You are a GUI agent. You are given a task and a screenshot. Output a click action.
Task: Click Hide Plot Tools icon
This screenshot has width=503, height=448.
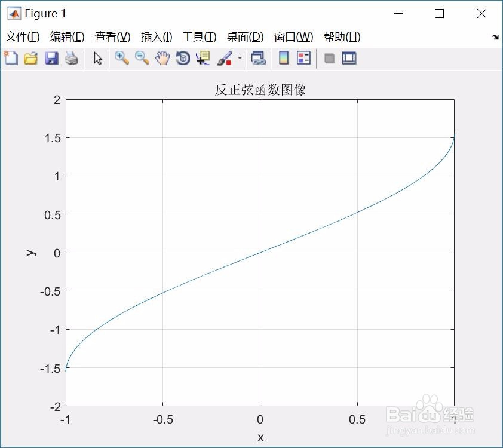(x=329, y=59)
